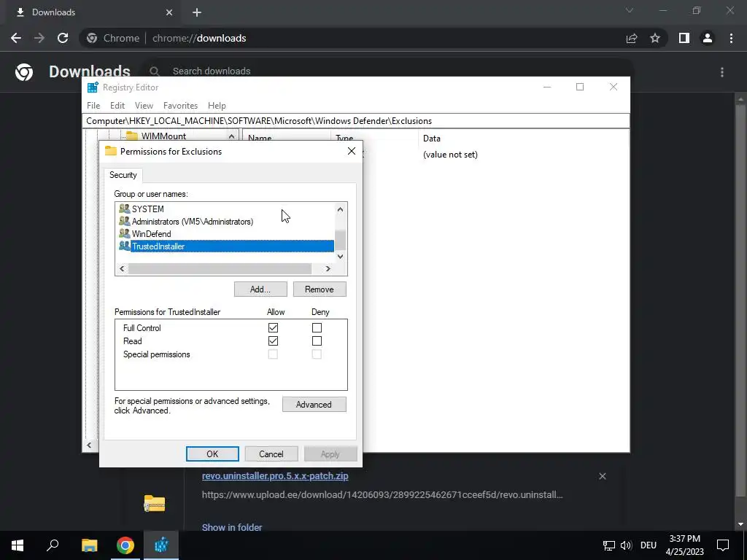Click the Add... button
The image size is (747, 560).
(260, 289)
